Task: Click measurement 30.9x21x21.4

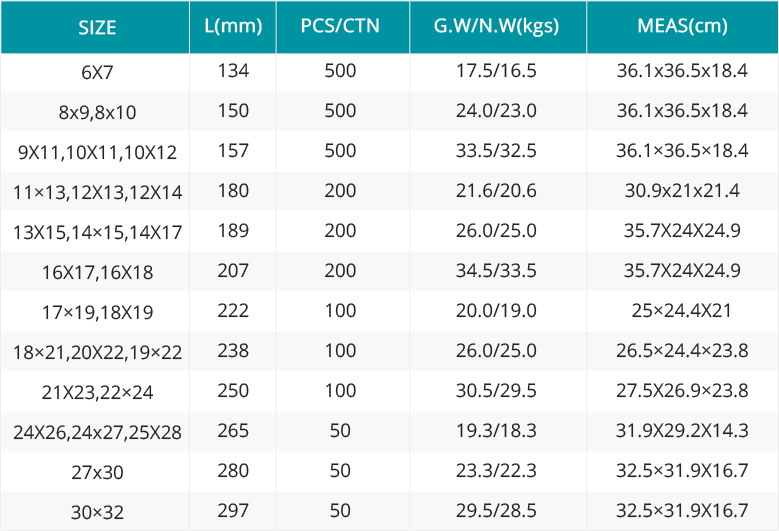Action: coord(682,191)
